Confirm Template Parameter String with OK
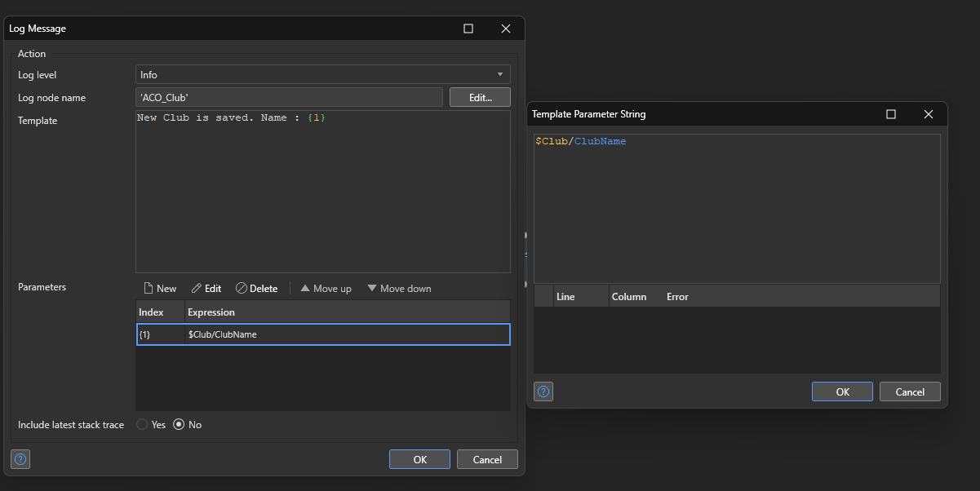The image size is (980, 491). pos(842,391)
